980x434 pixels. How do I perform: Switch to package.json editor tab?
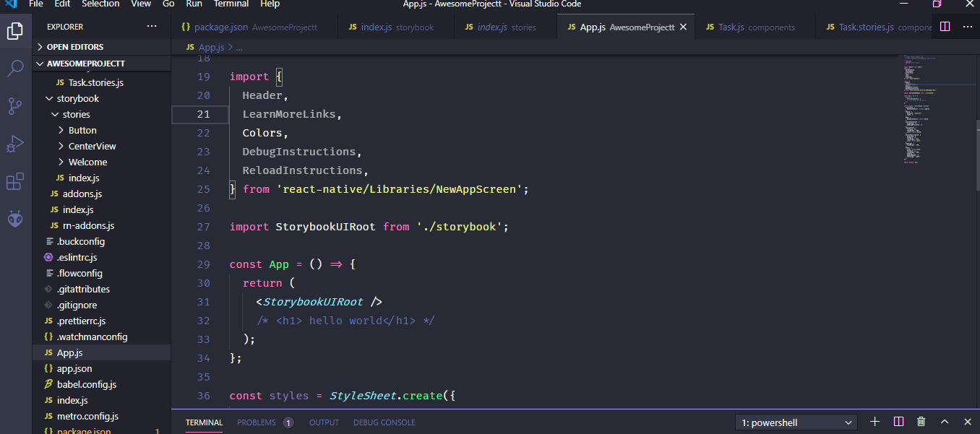(x=254, y=27)
